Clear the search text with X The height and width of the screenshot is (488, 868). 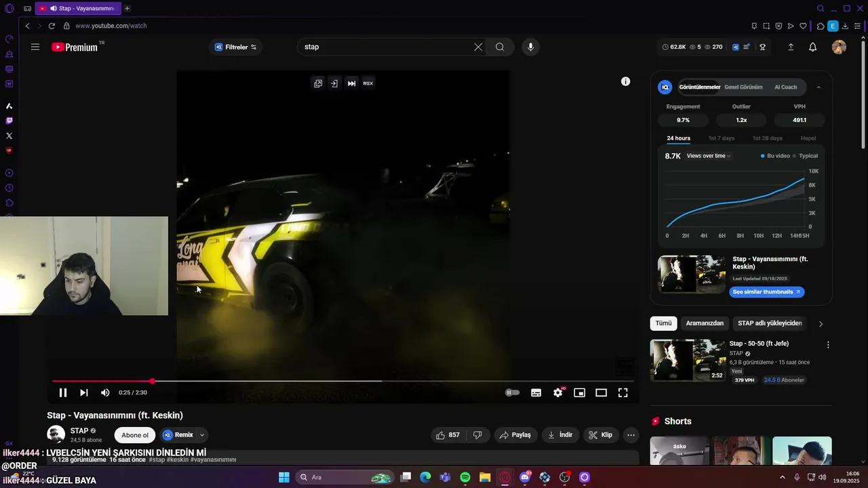point(478,47)
